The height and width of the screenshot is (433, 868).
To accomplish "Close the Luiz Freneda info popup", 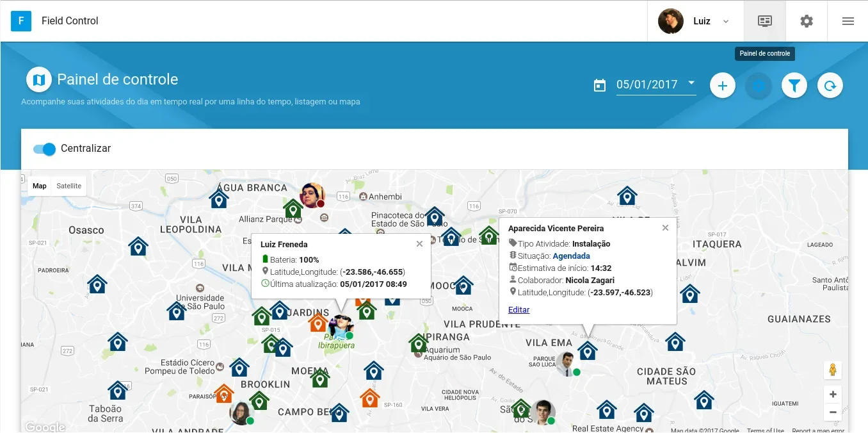I will tap(419, 244).
